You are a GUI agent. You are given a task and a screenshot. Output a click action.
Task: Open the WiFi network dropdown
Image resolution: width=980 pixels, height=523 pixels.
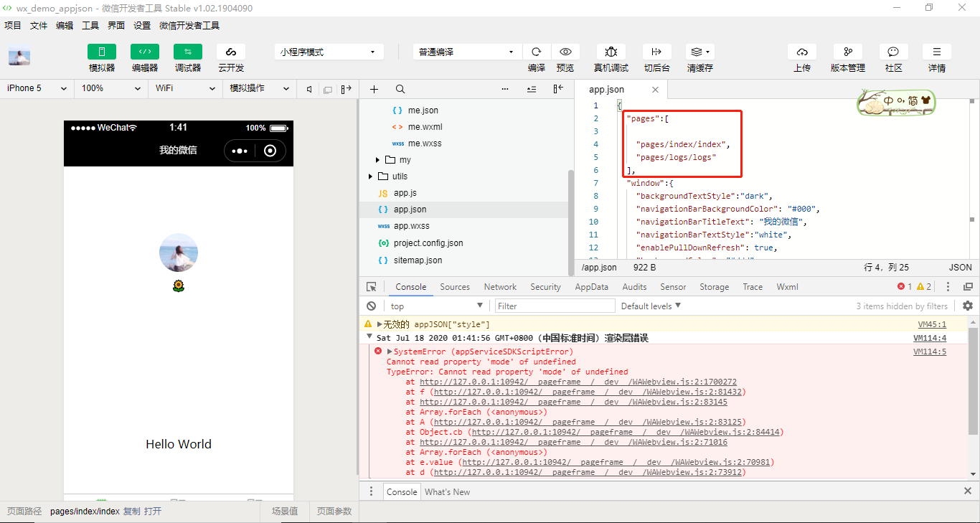pyautogui.click(x=186, y=88)
